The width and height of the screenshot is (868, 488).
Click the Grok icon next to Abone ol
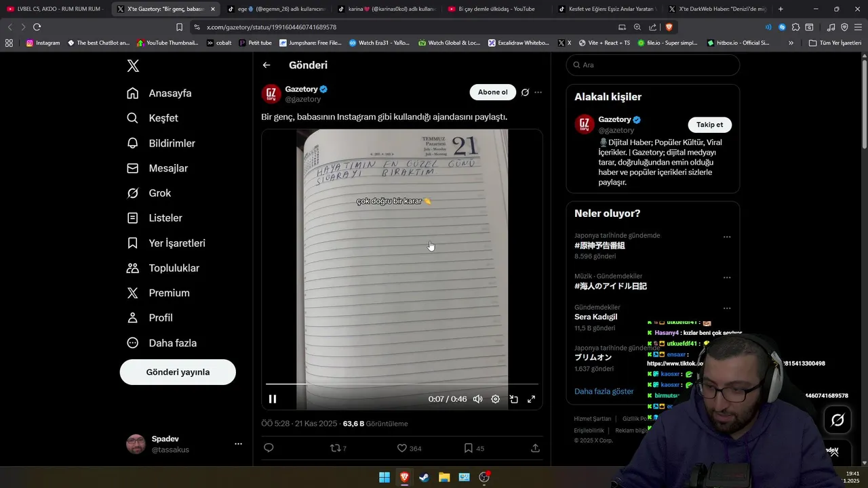click(525, 92)
